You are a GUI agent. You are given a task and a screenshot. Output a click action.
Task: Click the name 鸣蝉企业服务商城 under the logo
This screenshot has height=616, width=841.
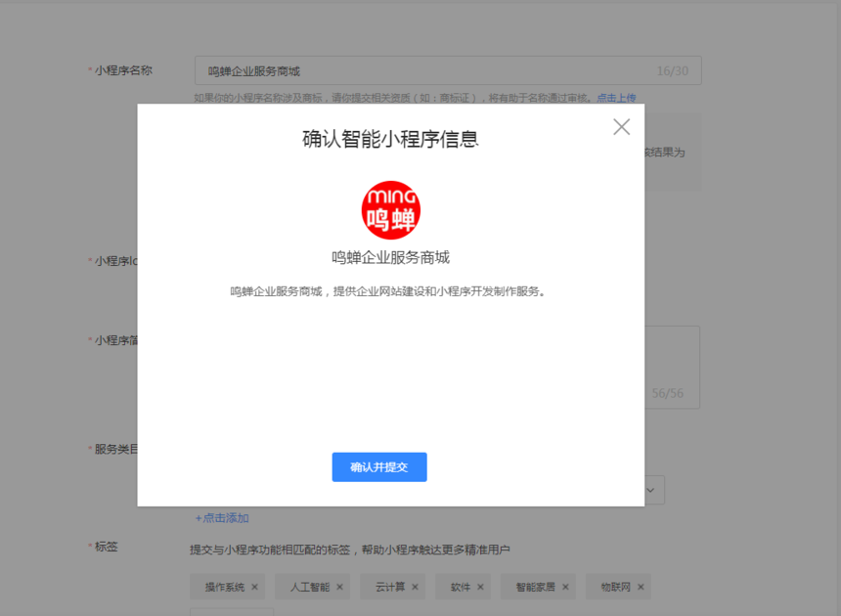pyautogui.click(x=390, y=257)
